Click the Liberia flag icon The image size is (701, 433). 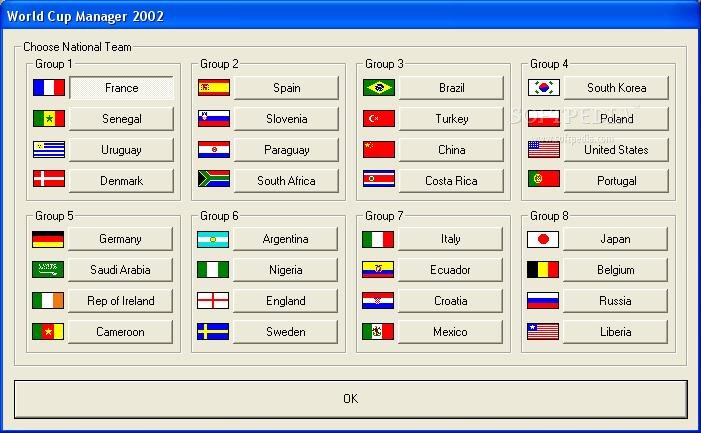(x=543, y=332)
